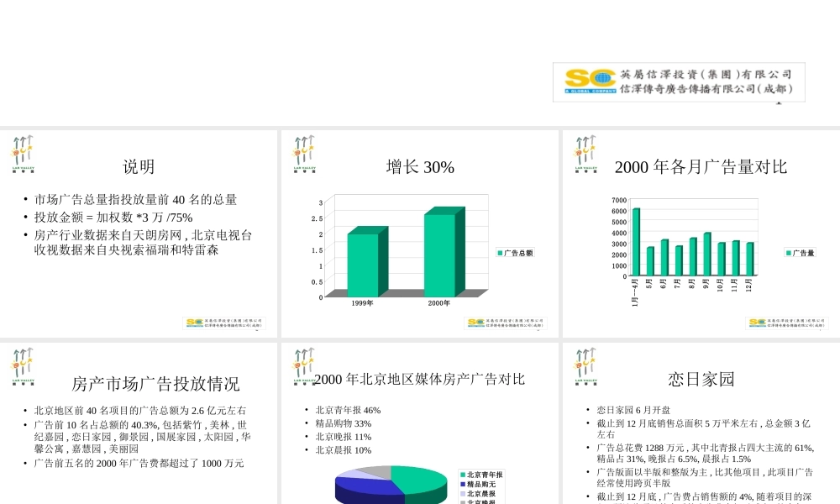Select bullet 精品购物 33%
This screenshot has width=840, height=504.
pos(344,423)
